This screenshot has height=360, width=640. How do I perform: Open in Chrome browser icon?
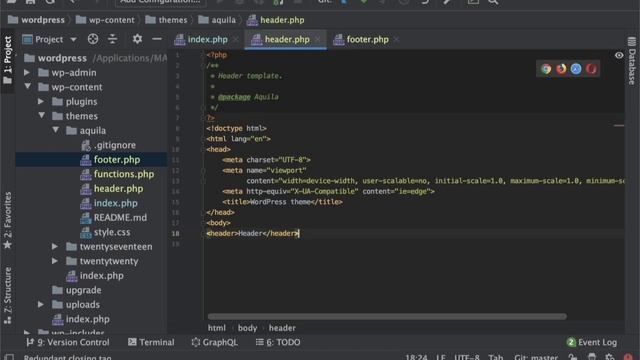[546, 69]
